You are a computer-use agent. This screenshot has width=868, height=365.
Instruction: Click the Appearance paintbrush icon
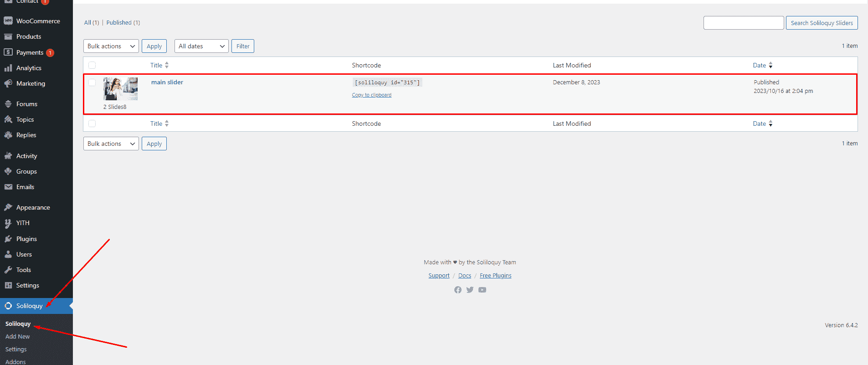pos(8,207)
